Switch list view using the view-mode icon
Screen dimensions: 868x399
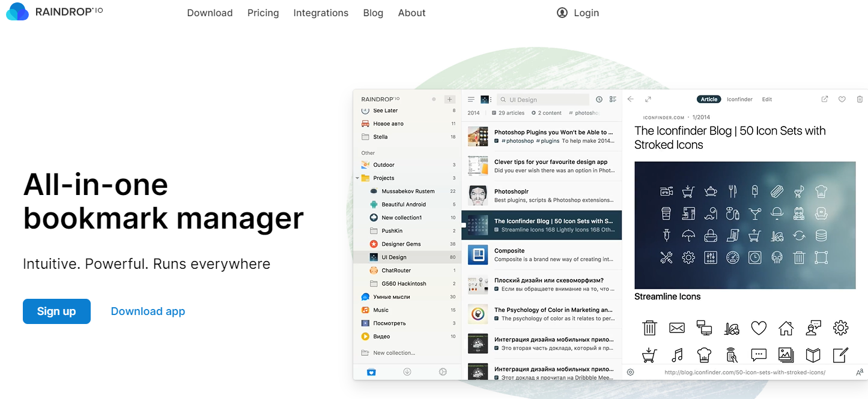click(613, 100)
